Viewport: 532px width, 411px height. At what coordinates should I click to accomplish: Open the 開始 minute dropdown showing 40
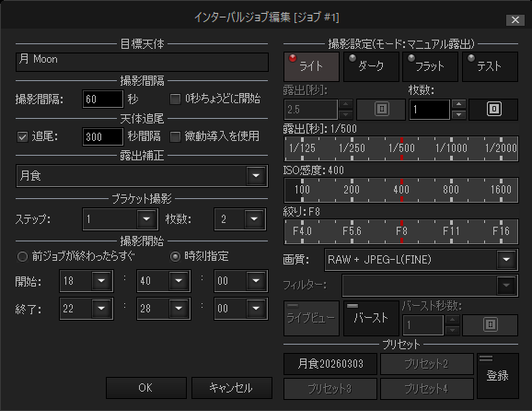pos(179,281)
